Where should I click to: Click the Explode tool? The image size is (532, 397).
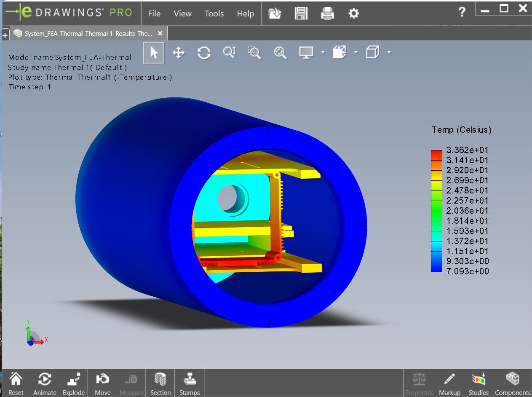(x=74, y=384)
